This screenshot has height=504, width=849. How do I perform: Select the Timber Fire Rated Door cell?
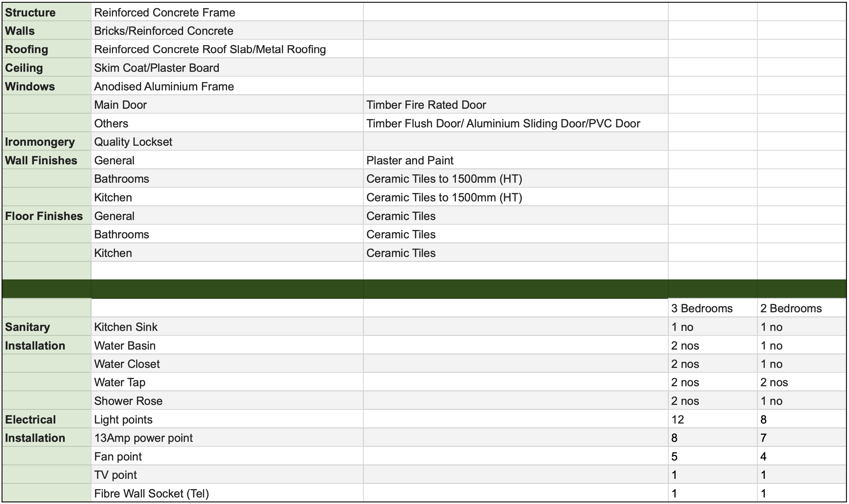[x=426, y=105]
